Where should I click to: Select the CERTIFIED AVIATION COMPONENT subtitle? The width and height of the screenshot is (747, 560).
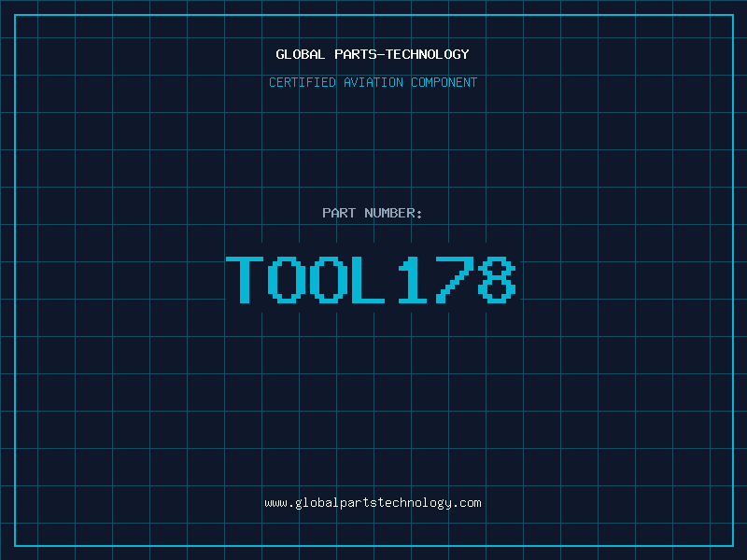point(373,82)
